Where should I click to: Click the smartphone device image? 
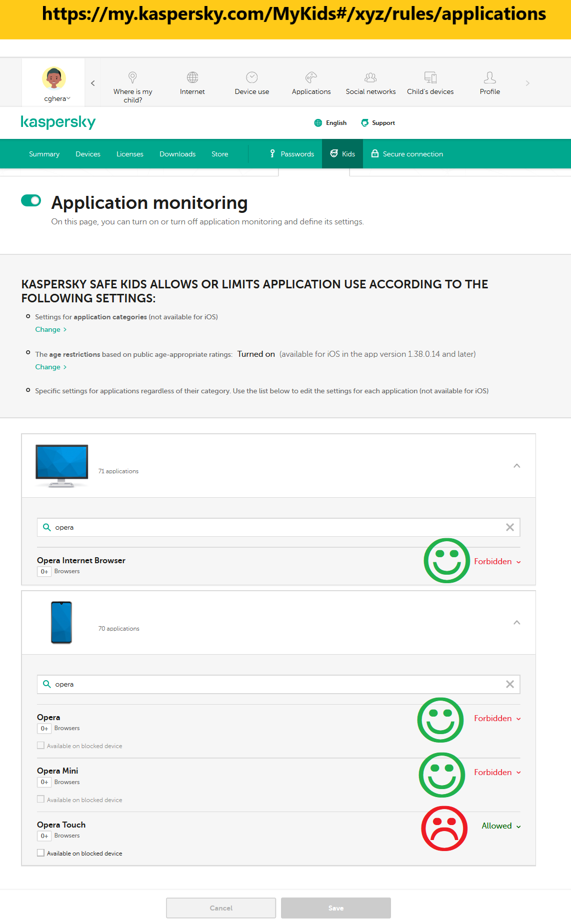61,622
